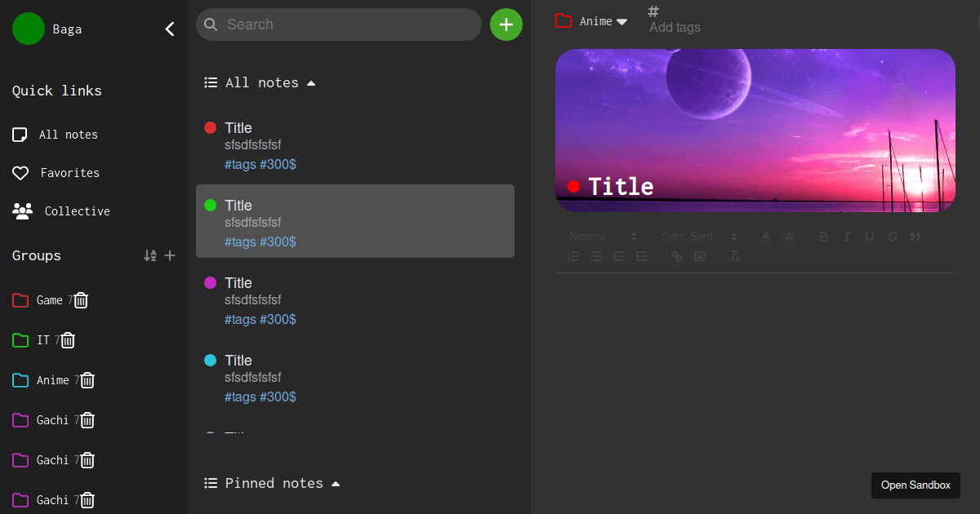Click the clear formatting icon
The height and width of the screenshot is (514, 980).
pos(735,255)
